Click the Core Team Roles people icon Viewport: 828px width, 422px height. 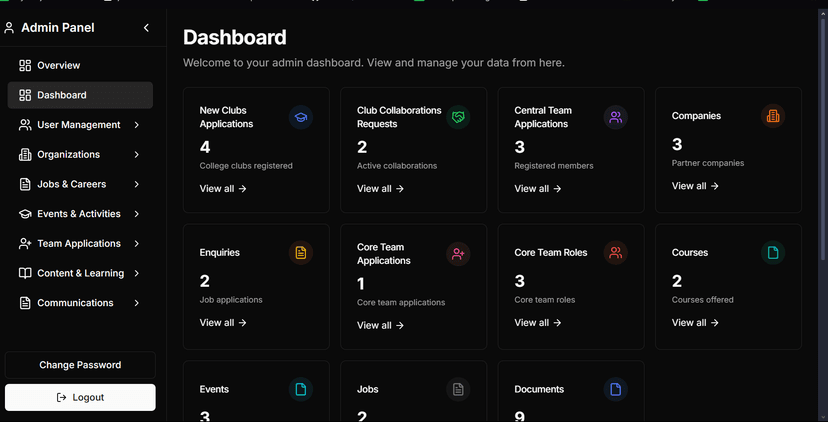[615, 252]
